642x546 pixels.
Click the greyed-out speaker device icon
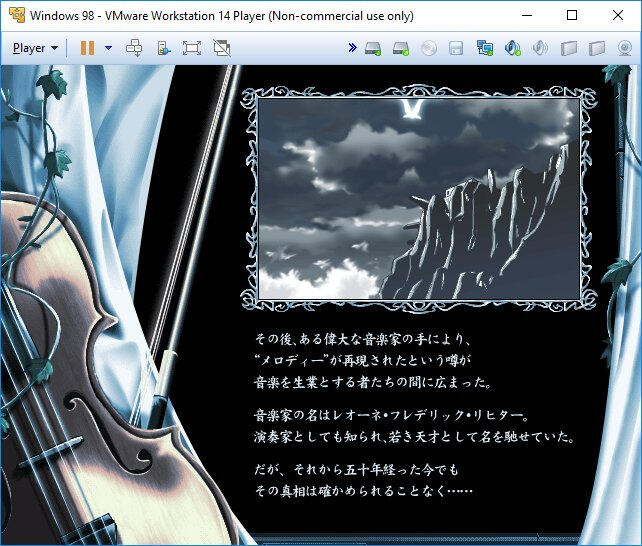(x=541, y=48)
